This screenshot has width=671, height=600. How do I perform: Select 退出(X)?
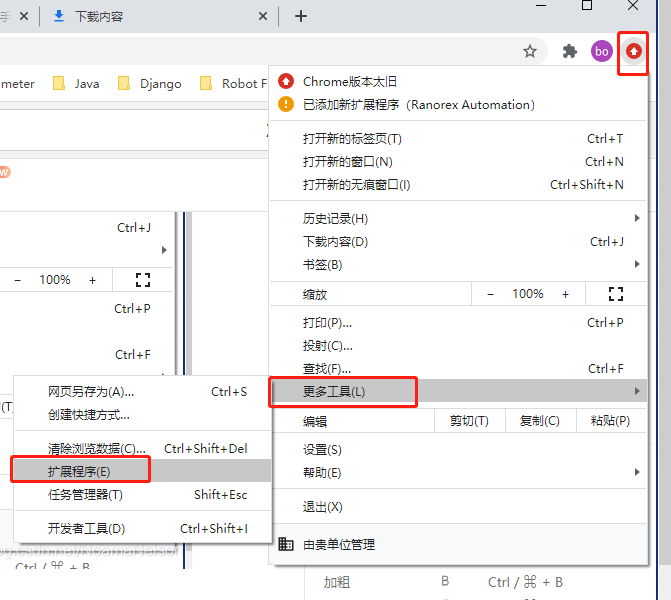pos(458,507)
